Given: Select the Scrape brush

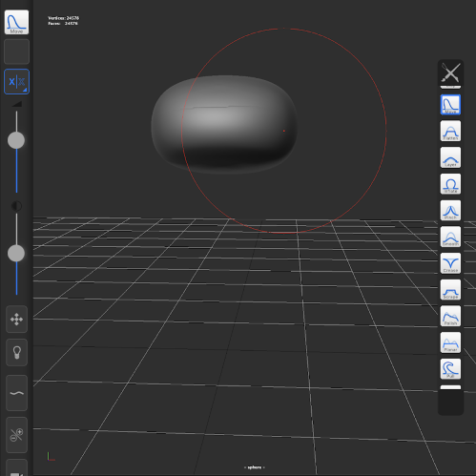Looking at the screenshot, I should 450,289.
